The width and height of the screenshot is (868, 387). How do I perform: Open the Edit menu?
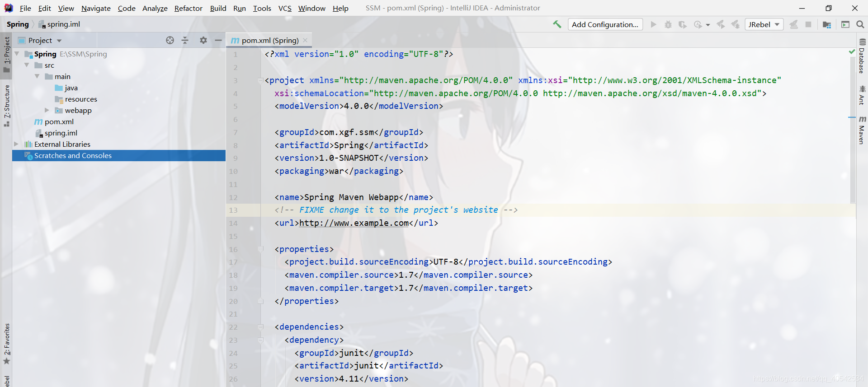pos(44,8)
